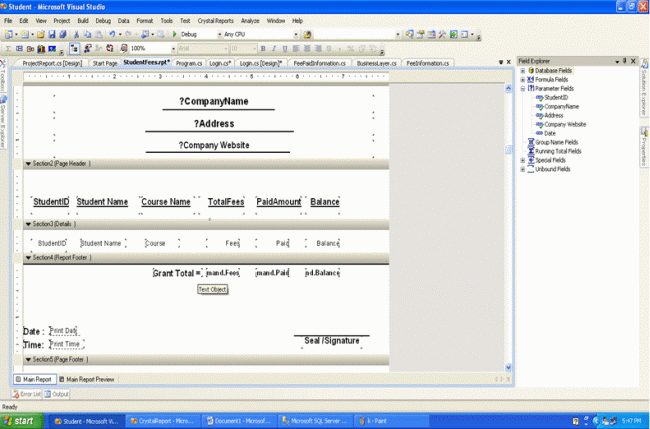Click the Server Explorer sidebar icon
The image size is (650, 429).
[x=3, y=99]
